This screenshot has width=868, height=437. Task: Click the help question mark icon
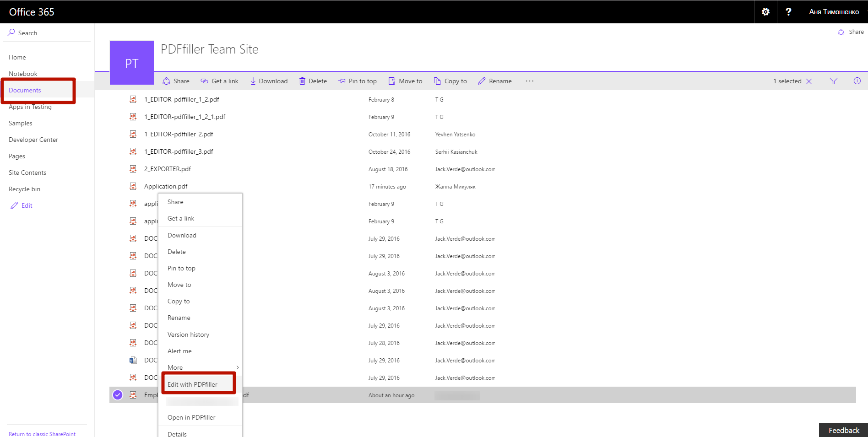(x=788, y=12)
